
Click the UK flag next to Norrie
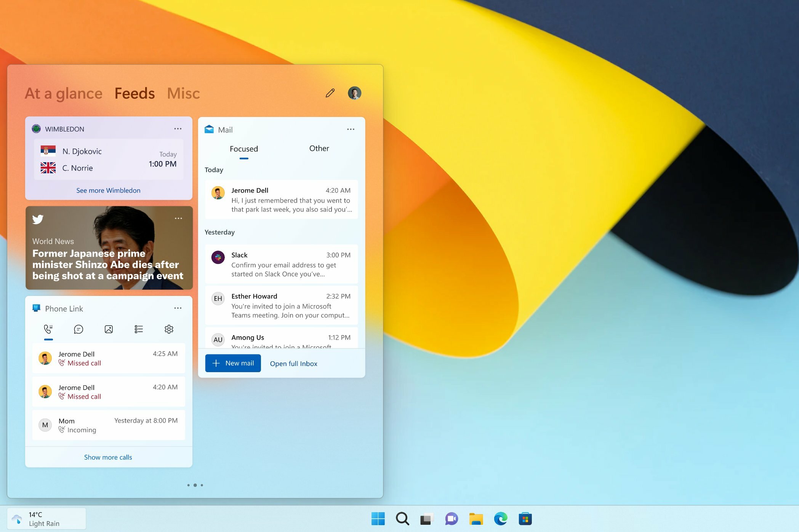coord(48,168)
